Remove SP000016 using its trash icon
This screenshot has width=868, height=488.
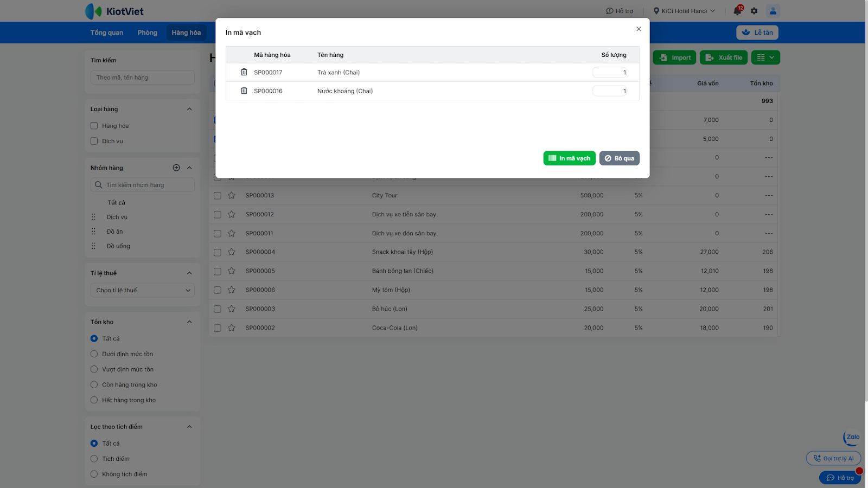tap(244, 91)
